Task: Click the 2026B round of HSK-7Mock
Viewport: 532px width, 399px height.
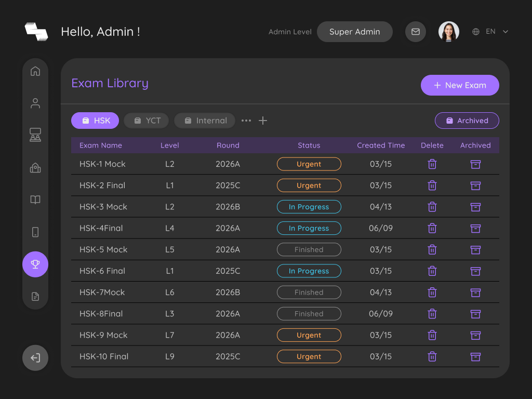Action: (228, 292)
